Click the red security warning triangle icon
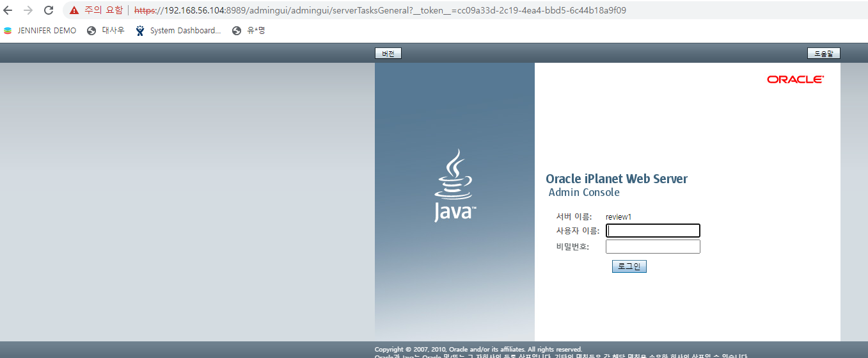The width and height of the screenshot is (868, 358). pos(75,10)
